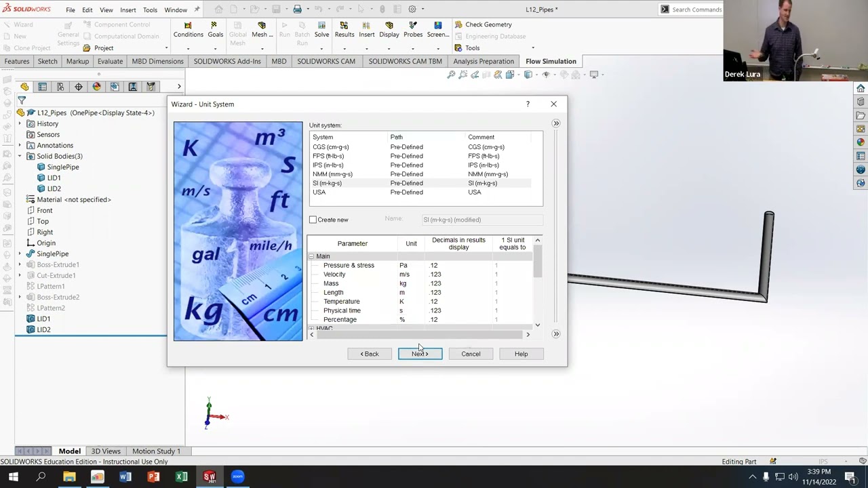
Task: Expand the HVAC parameter group
Action: point(311,329)
